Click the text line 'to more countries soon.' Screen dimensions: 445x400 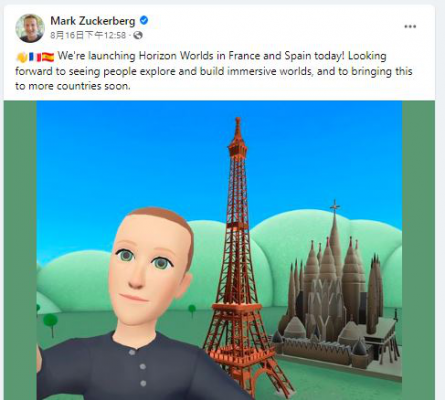[73, 86]
